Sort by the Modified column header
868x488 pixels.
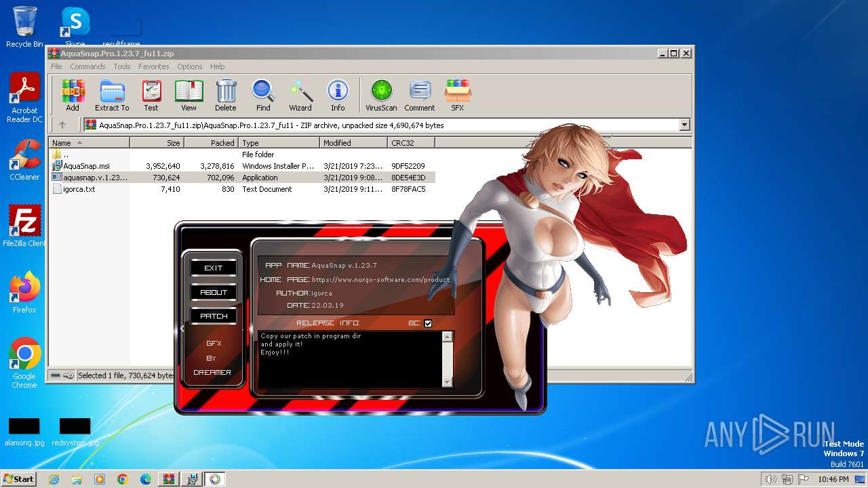click(x=353, y=143)
